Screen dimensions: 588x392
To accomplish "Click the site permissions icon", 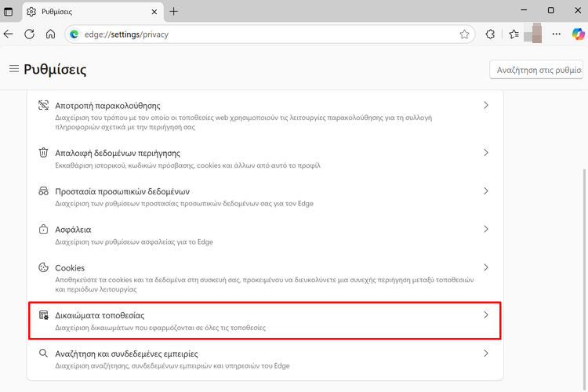I will click(44, 315).
